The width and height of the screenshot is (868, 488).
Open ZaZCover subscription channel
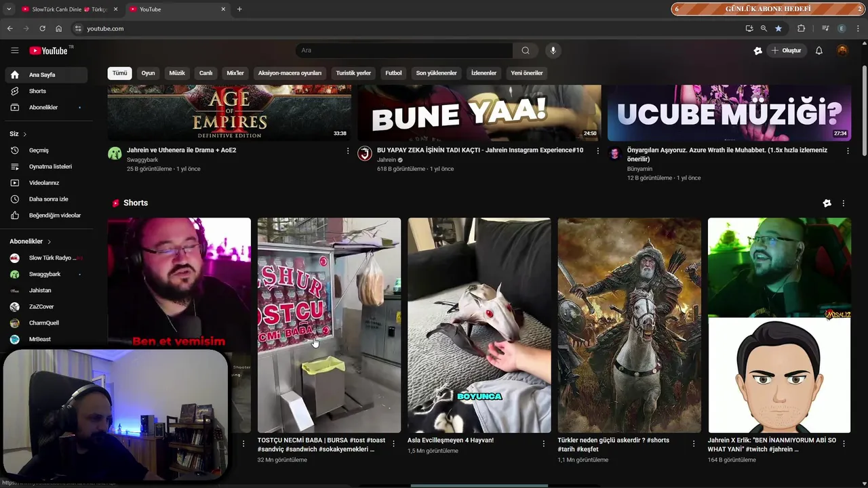pos(46,306)
